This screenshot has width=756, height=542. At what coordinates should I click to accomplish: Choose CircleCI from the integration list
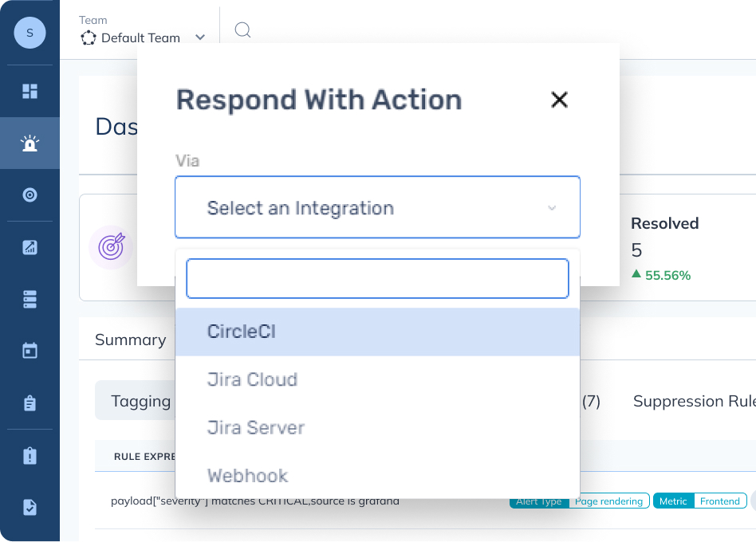click(x=377, y=332)
